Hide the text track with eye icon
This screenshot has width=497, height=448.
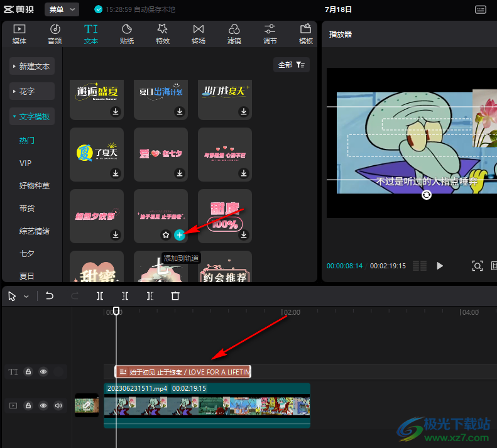(x=43, y=371)
